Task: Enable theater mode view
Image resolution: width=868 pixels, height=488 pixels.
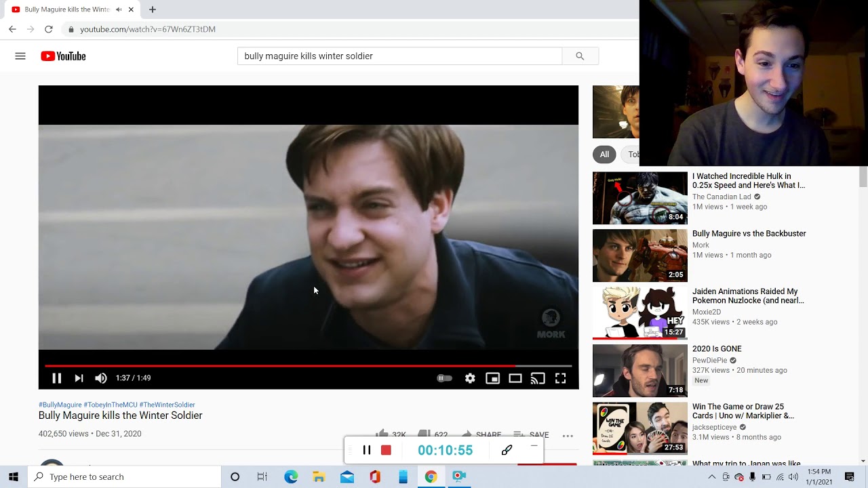Action: tap(515, 378)
